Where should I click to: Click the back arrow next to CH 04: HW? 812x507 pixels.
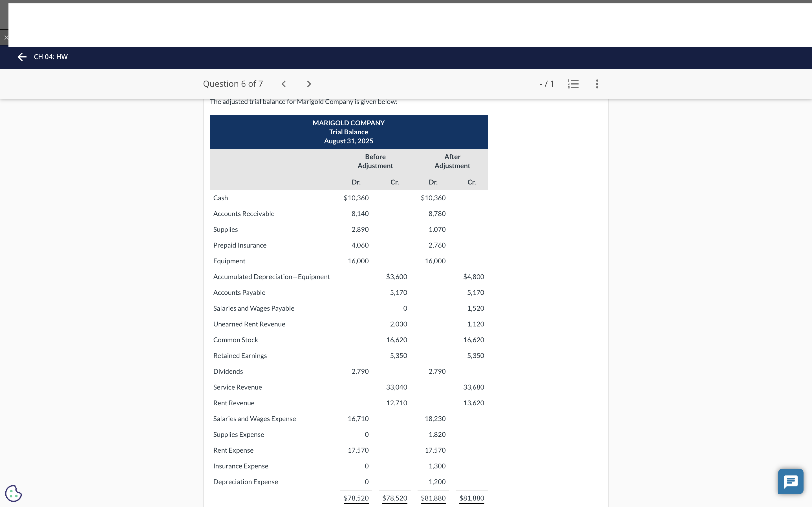tap(22, 57)
